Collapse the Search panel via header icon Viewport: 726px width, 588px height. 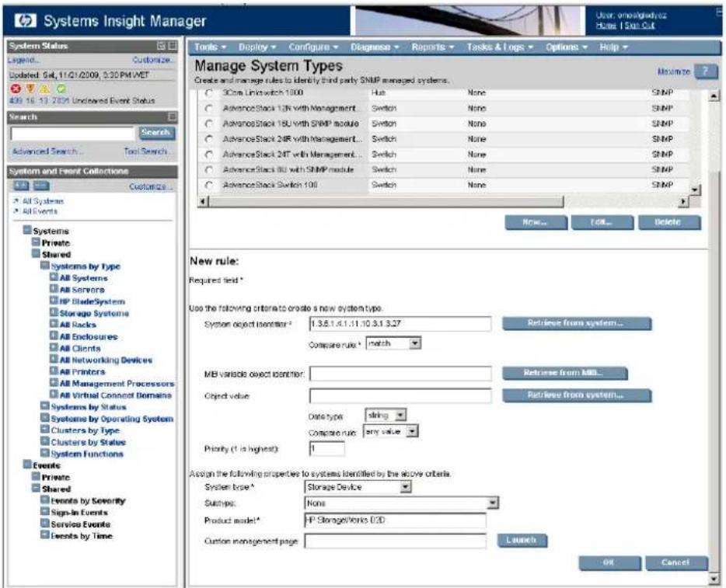pos(172,117)
